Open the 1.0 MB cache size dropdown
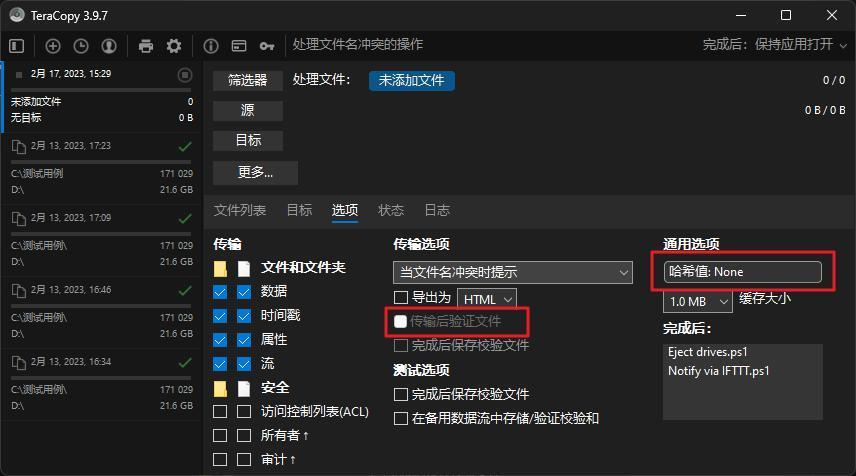Viewport: 856px width, 476px height. 697,301
